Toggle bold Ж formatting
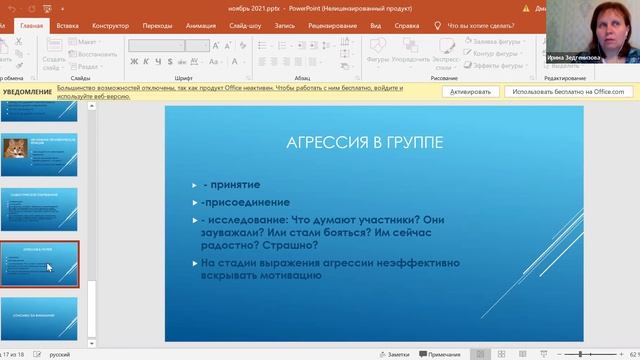This screenshot has height=360, width=640. 134,62
